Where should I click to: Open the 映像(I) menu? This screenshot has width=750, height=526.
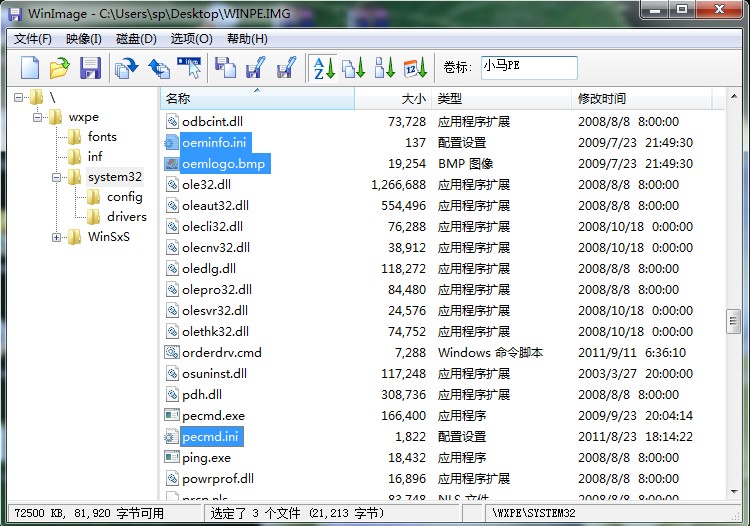[84, 39]
